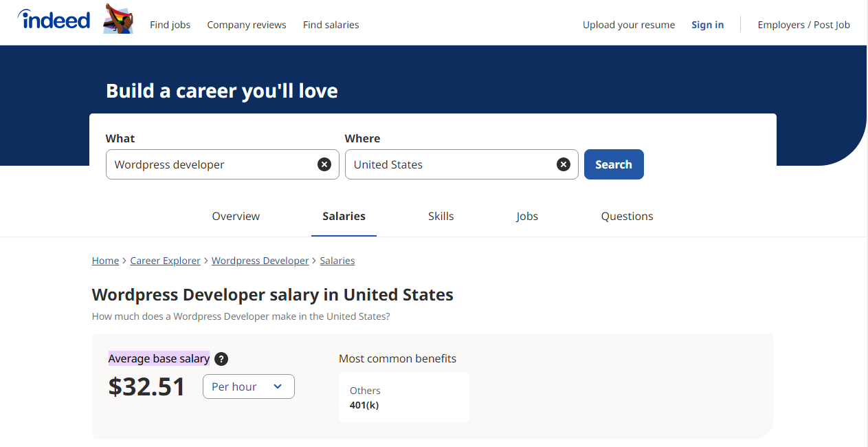This screenshot has height=447, width=868.
Task: Switch to the Overview tab
Action: coord(236,216)
